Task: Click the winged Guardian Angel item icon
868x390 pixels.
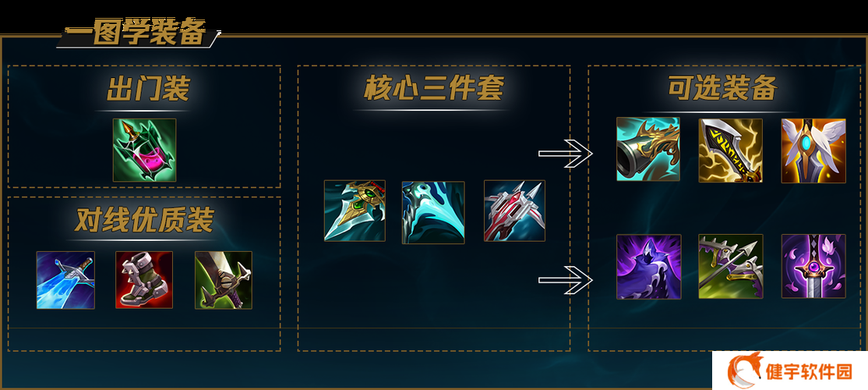Action: pos(813,151)
